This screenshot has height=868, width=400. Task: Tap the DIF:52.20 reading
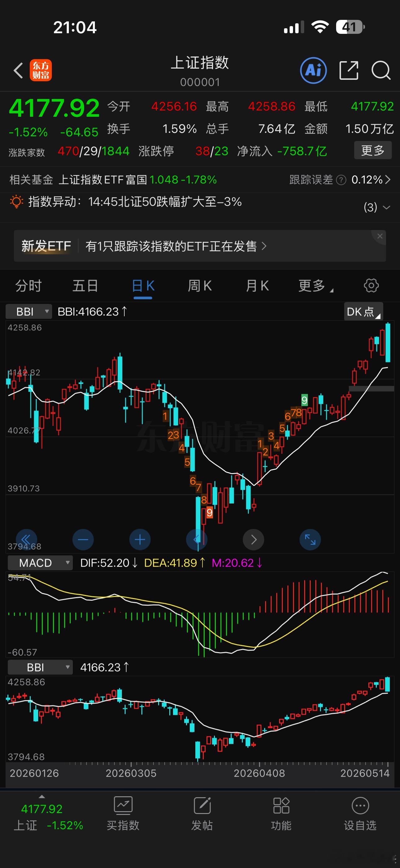[109, 563]
